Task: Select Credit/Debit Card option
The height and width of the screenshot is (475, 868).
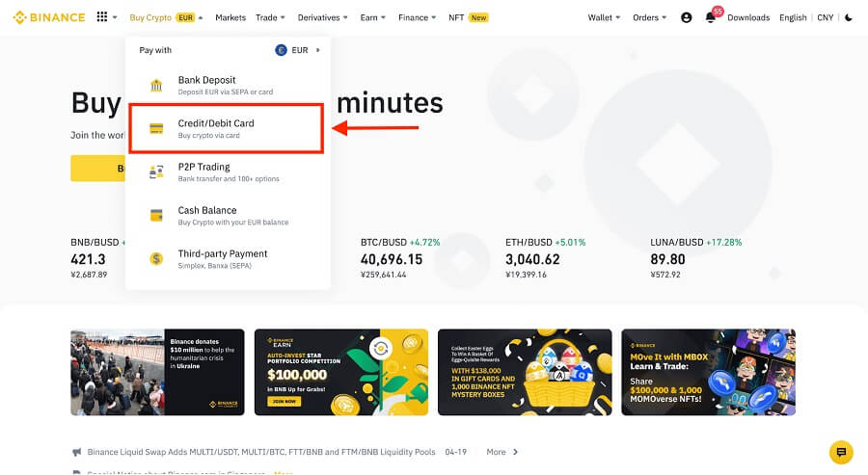Action: click(x=226, y=128)
